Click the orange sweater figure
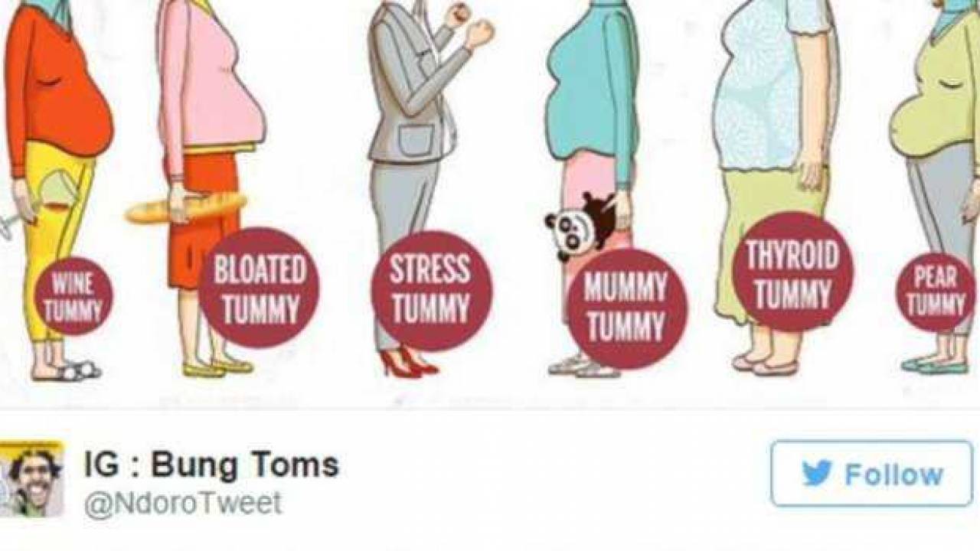980x551 pixels. click(x=54, y=191)
